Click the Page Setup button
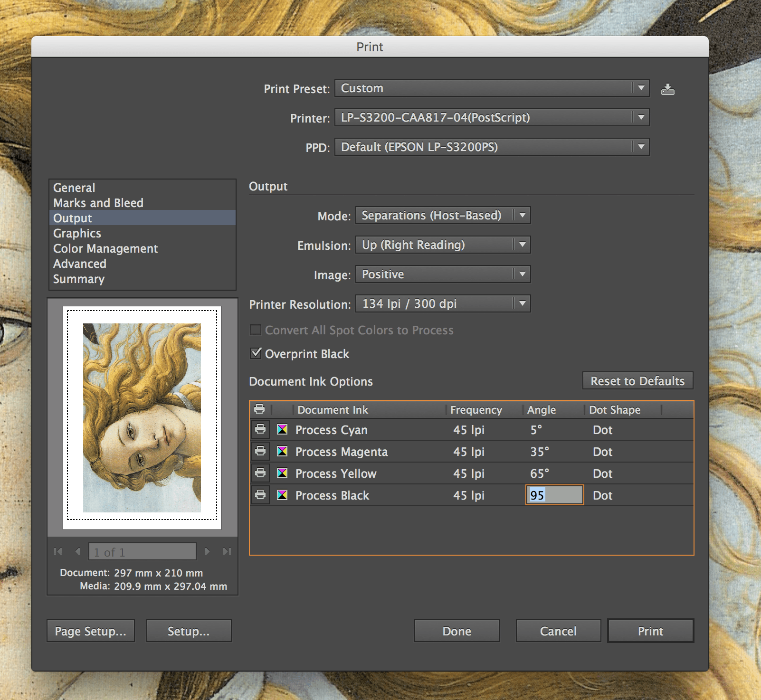761x700 pixels. [x=91, y=631]
